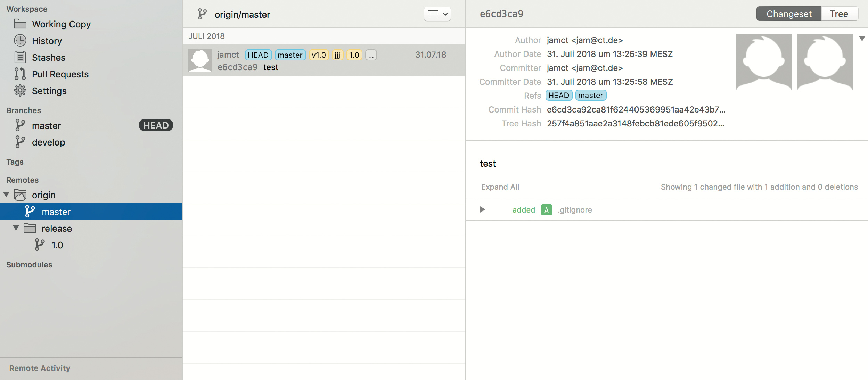The width and height of the screenshot is (868, 380).
Task: Click the History clock icon
Action: (x=20, y=41)
